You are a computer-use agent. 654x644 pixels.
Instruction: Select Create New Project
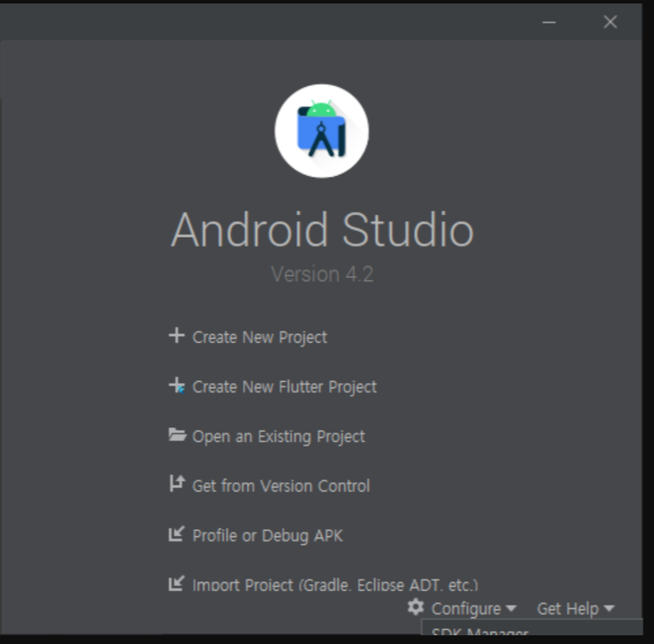tap(260, 337)
